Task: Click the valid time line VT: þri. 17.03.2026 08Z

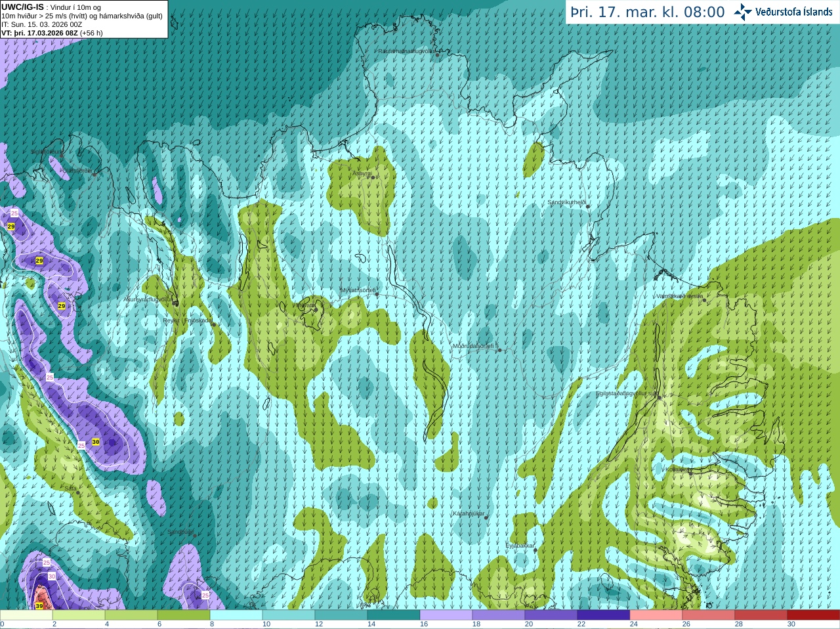Action: (x=39, y=33)
